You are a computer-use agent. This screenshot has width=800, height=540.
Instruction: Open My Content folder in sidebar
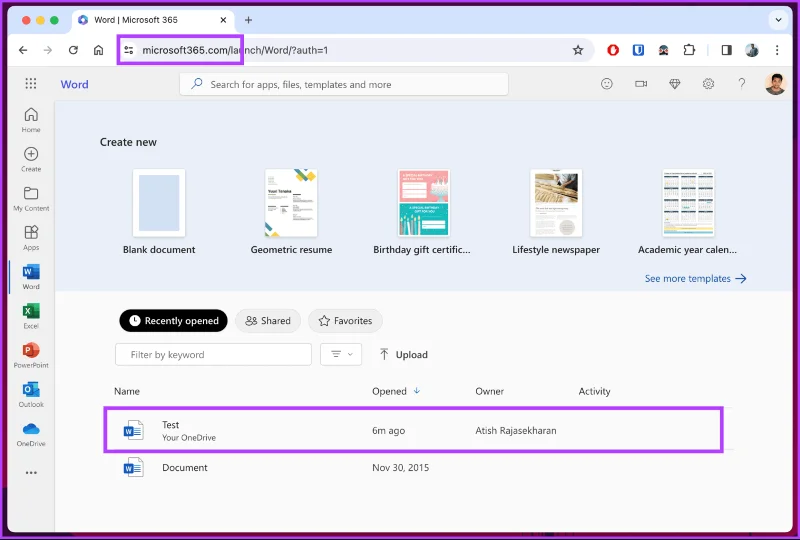tap(31, 199)
